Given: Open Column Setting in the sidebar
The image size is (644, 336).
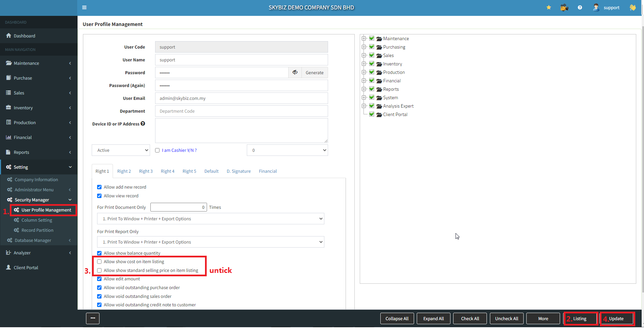Looking at the screenshot, I should (x=37, y=220).
